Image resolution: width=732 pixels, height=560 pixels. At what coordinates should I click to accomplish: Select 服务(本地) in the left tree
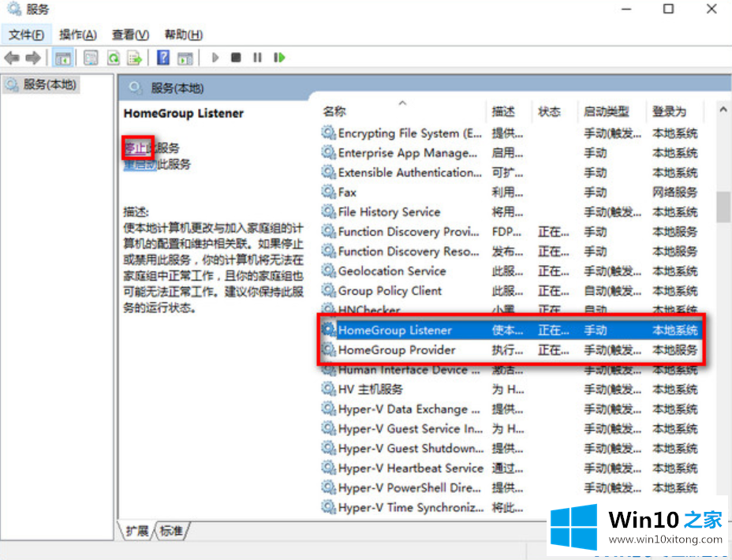(41, 85)
